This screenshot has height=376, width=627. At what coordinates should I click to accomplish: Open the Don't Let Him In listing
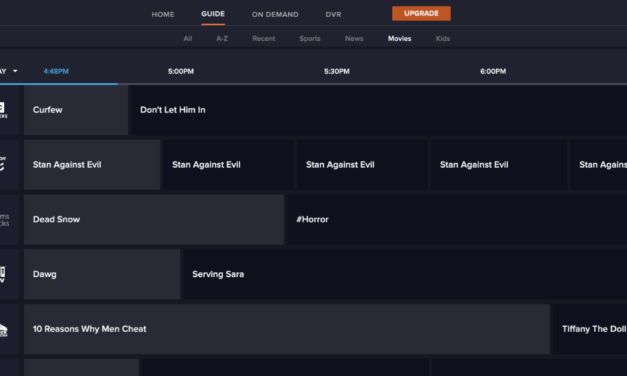pyautogui.click(x=379, y=110)
